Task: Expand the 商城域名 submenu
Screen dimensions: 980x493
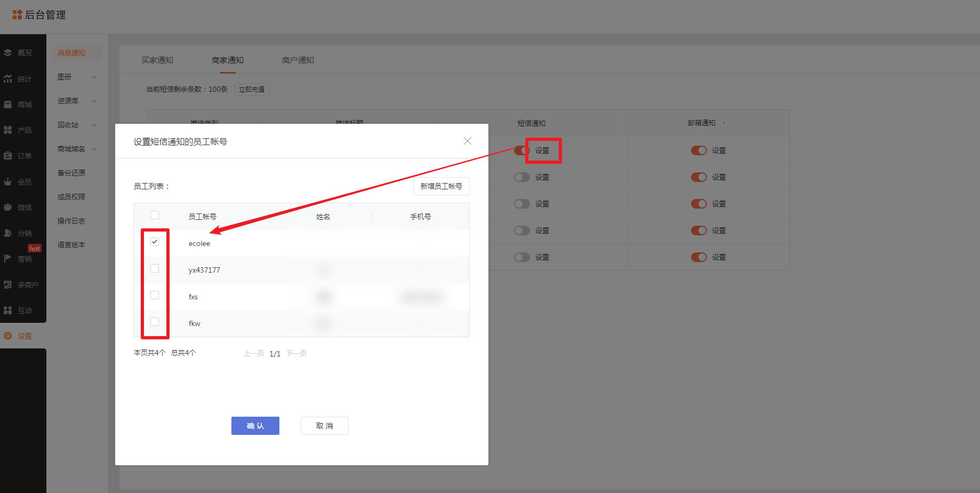Action: [x=94, y=149]
